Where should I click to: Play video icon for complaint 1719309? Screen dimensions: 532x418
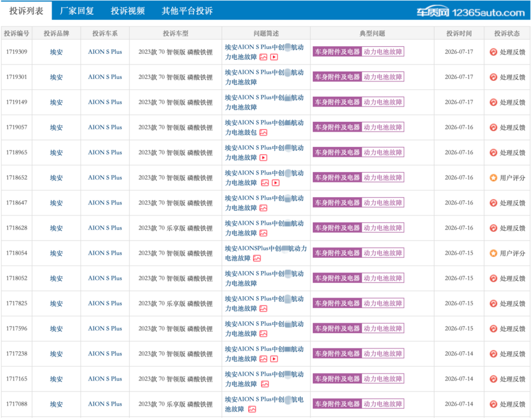click(x=274, y=57)
